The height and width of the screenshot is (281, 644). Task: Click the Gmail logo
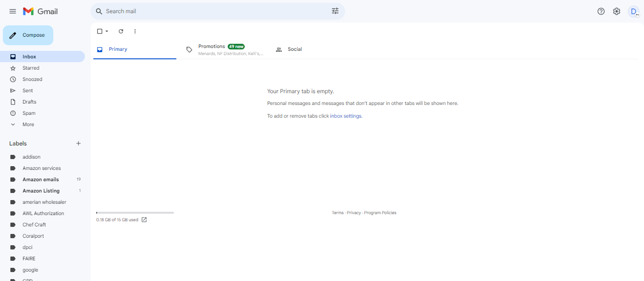[x=40, y=11]
